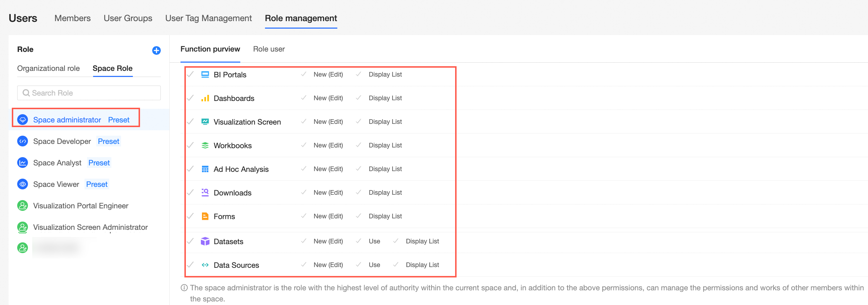Switch to the Role user tab
The image size is (868, 305).
(x=269, y=49)
